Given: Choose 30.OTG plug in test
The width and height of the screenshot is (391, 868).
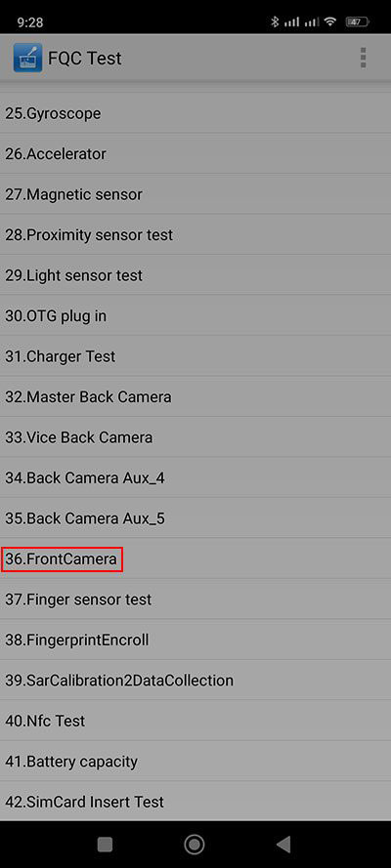Looking at the screenshot, I should (x=195, y=316).
